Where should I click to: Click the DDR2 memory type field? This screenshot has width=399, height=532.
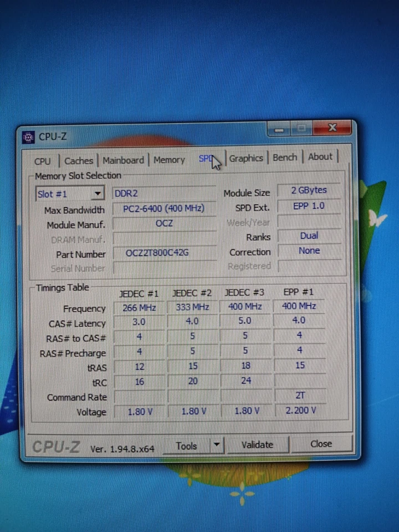click(x=164, y=193)
